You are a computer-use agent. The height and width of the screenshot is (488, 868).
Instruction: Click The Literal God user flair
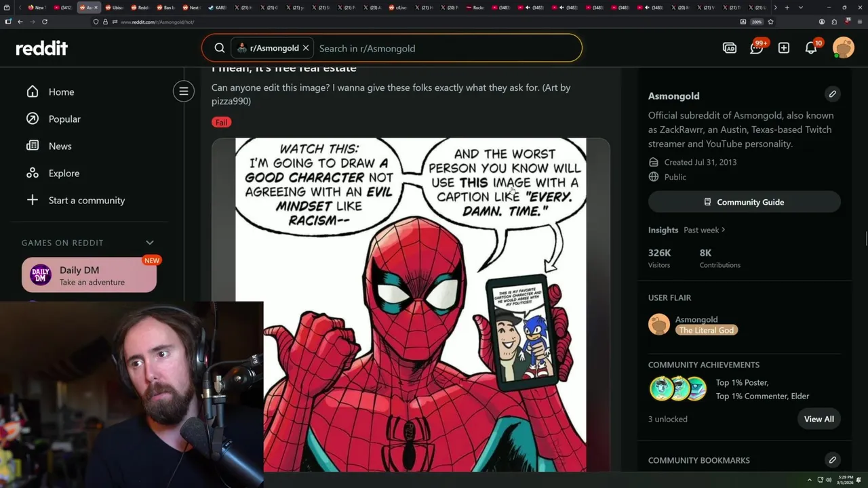pos(707,330)
